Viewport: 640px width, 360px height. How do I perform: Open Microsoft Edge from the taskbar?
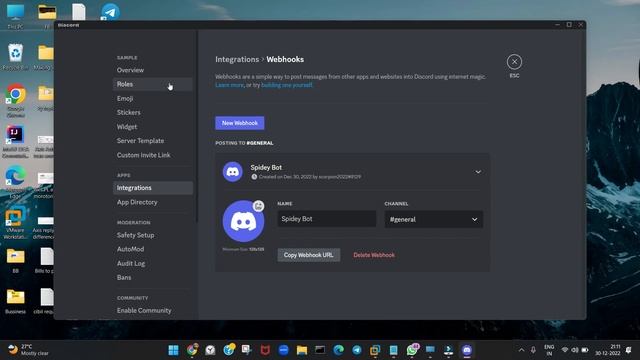point(338,350)
